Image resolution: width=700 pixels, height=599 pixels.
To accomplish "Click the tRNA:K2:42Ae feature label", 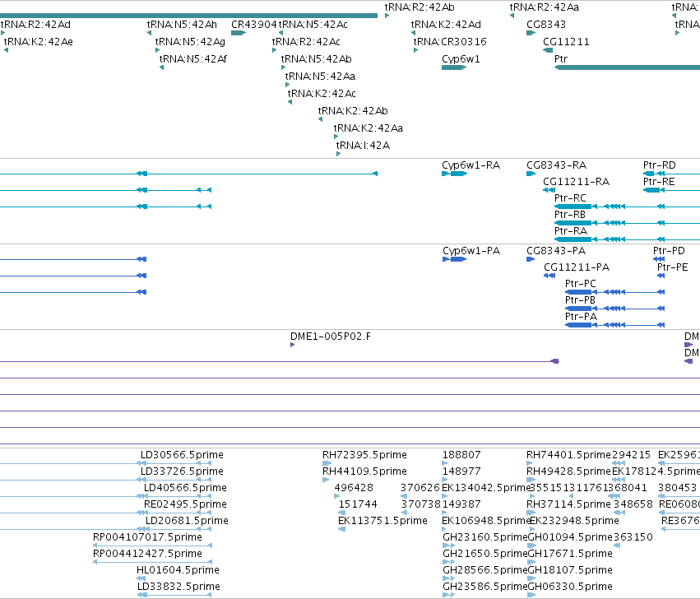I will tap(39, 42).
